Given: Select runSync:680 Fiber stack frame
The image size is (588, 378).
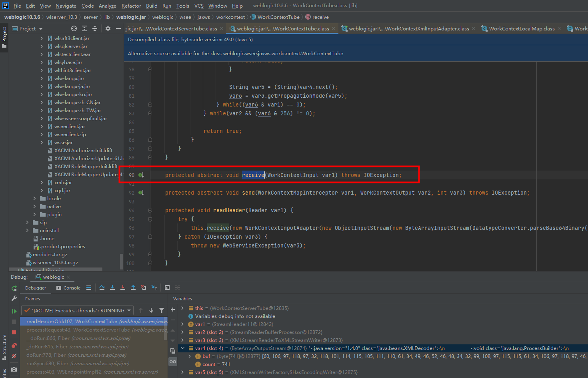Looking at the screenshot, I should coord(94,364).
